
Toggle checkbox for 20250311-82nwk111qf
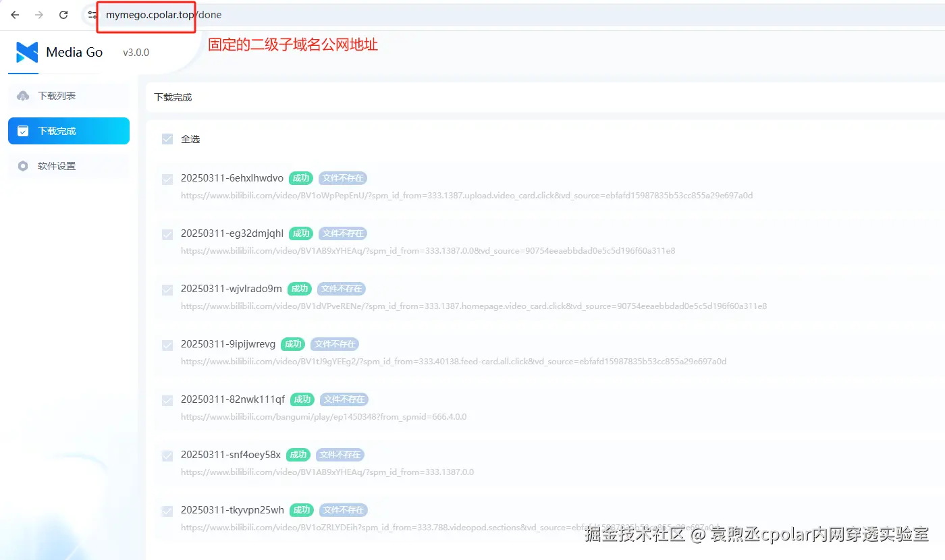click(167, 401)
